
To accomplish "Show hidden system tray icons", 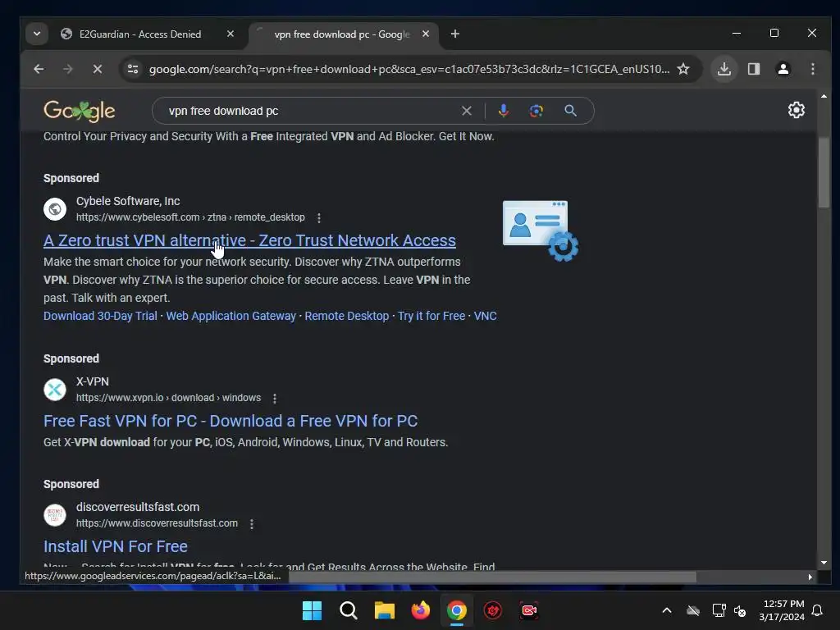I will (x=667, y=610).
